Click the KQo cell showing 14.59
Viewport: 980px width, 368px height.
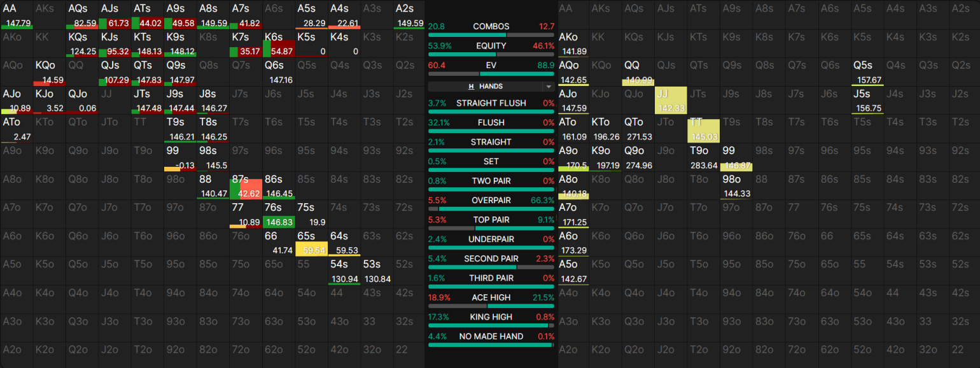(49, 72)
